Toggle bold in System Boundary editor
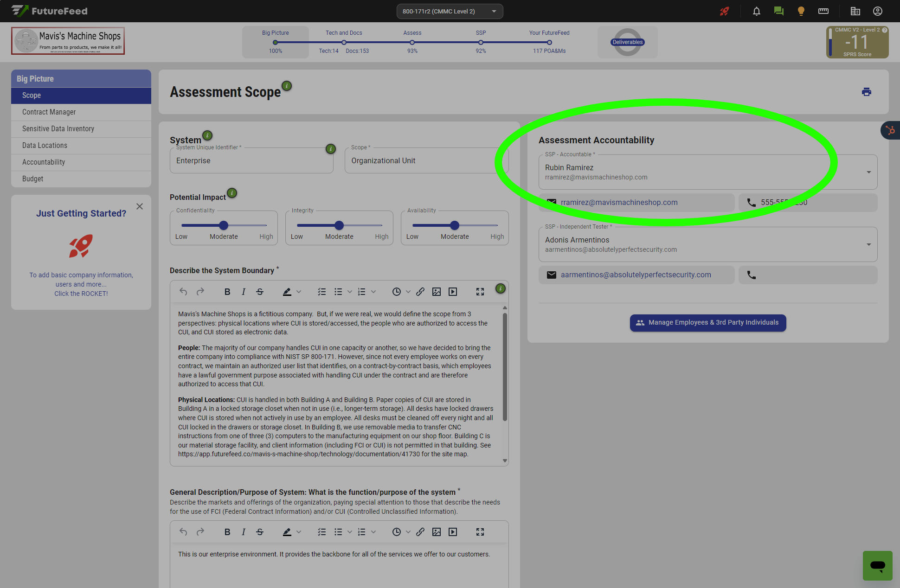The width and height of the screenshot is (900, 588). point(227,292)
